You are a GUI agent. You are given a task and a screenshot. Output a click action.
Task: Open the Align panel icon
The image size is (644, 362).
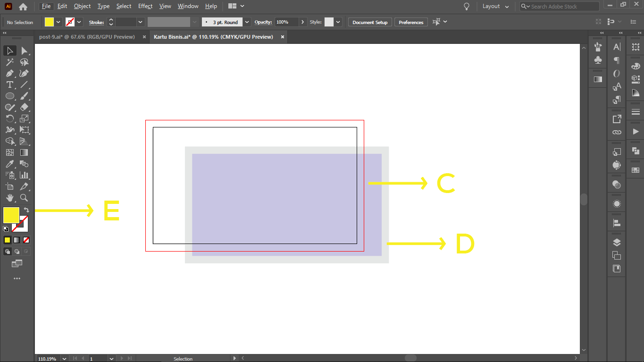(x=617, y=223)
